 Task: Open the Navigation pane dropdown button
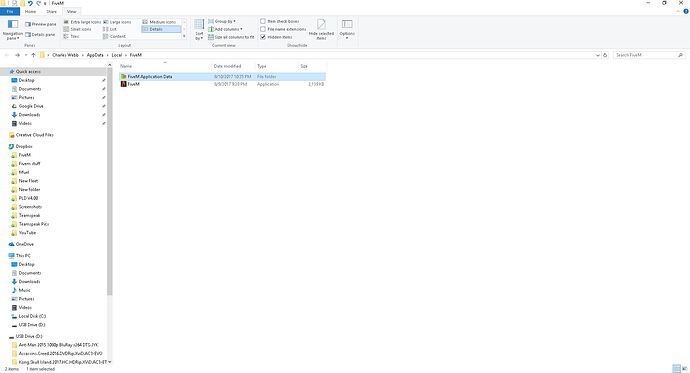[13, 30]
